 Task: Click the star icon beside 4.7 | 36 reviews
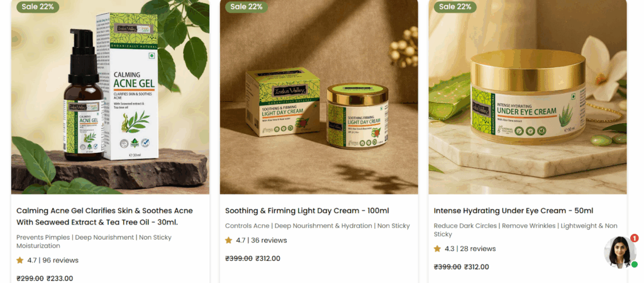tap(228, 240)
